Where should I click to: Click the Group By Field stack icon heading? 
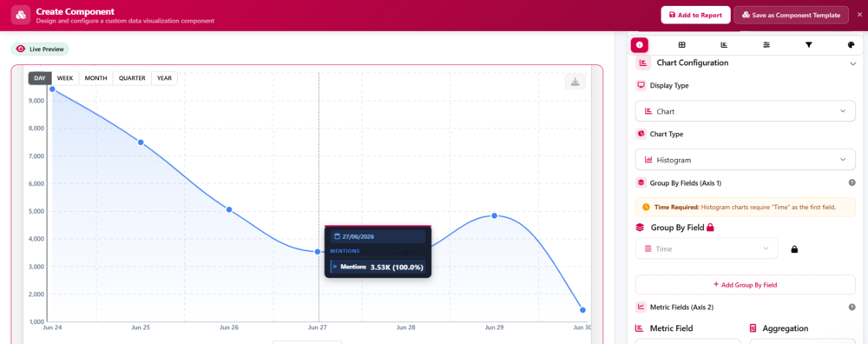coord(641,227)
